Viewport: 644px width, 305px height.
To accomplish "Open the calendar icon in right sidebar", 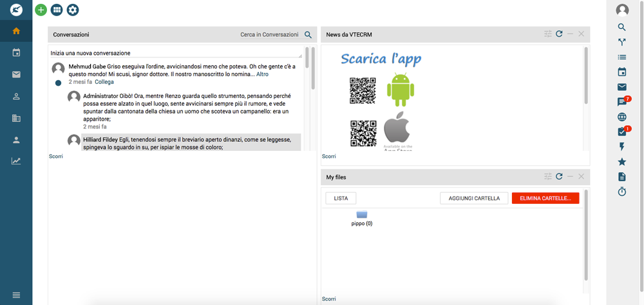I will (x=622, y=72).
